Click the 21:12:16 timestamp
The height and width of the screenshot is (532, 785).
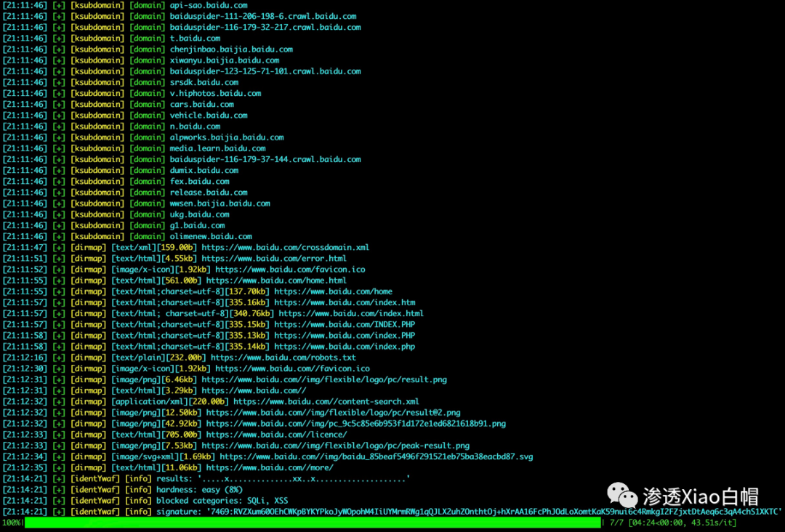pos(25,358)
